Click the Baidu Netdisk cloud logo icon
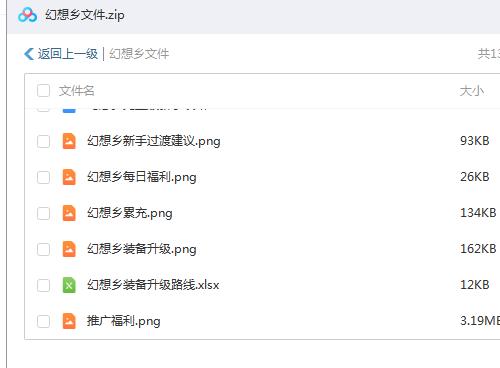500x368 pixels. (27, 15)
